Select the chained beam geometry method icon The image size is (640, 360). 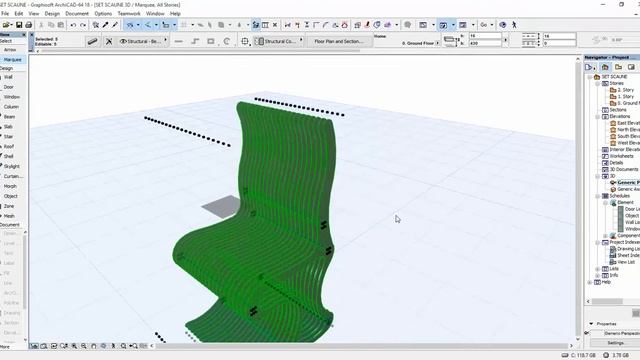tap(195, 41)
